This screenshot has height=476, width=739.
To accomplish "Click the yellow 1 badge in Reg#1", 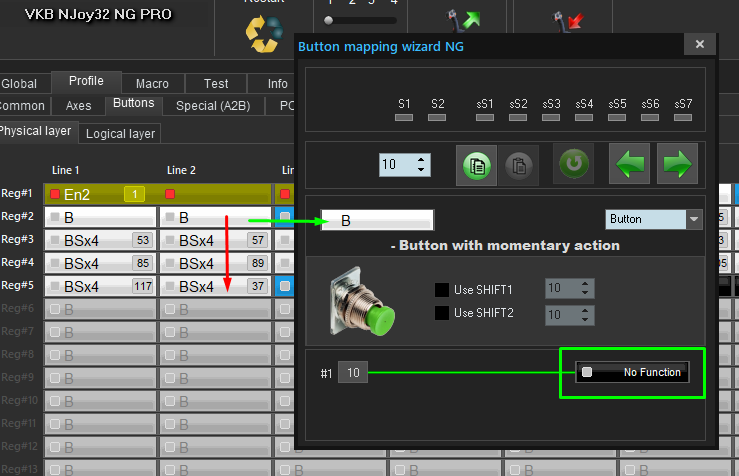I will [x=134, y=194].
